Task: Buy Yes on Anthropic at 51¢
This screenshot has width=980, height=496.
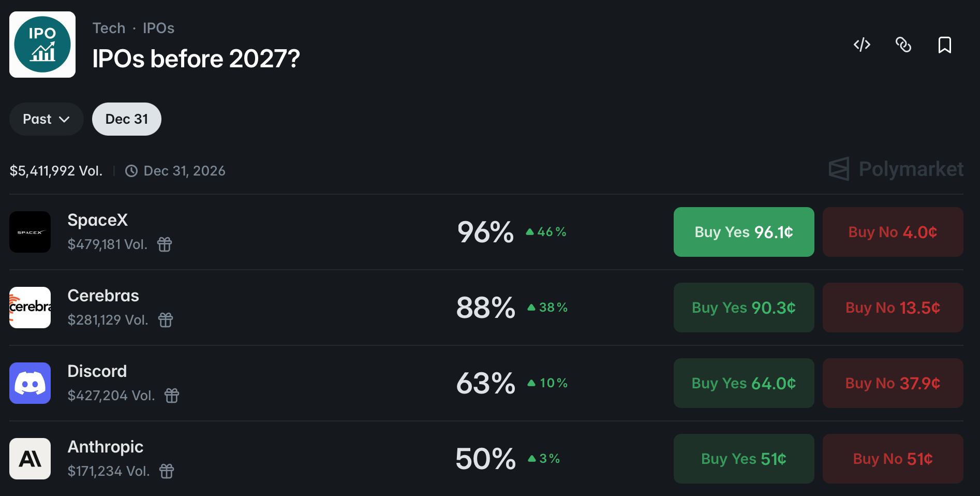Action: pos(744,459)
